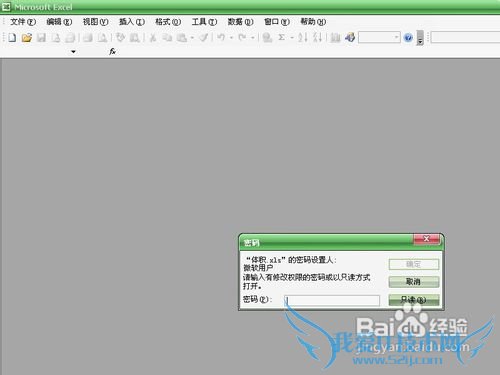Click the Insert Hyperlink toolbar icon
Image resolution: width=500 pixels, height=375 pixels.
click(267, 37)
